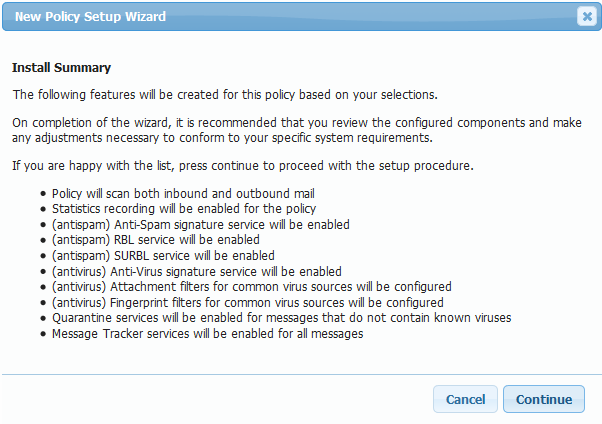Click the bullet before 'Message Tracker services'
This screenshot has width=602, height=424.
42,333
